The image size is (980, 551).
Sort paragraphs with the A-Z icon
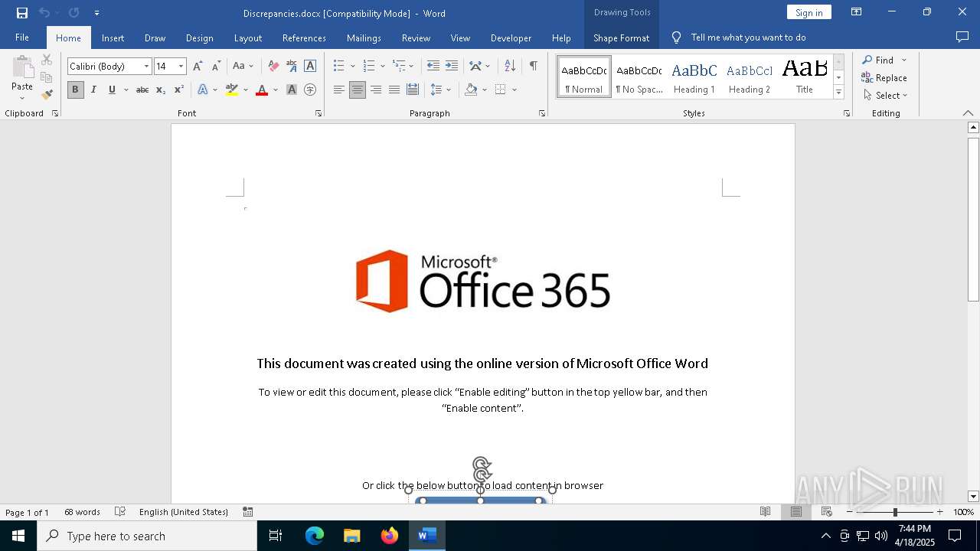coord(510,67)
